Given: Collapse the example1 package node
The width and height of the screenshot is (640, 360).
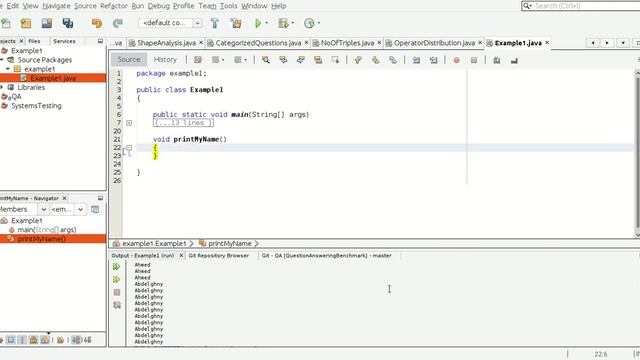Looking at the screenshot, I should click(x=8, y=69).
